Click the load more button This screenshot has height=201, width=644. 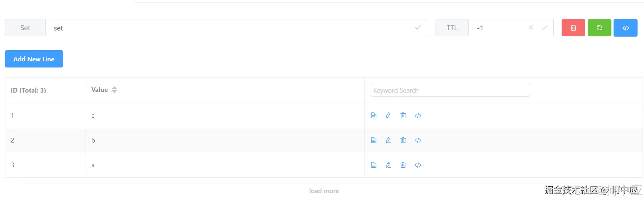[x=324, y=191]
